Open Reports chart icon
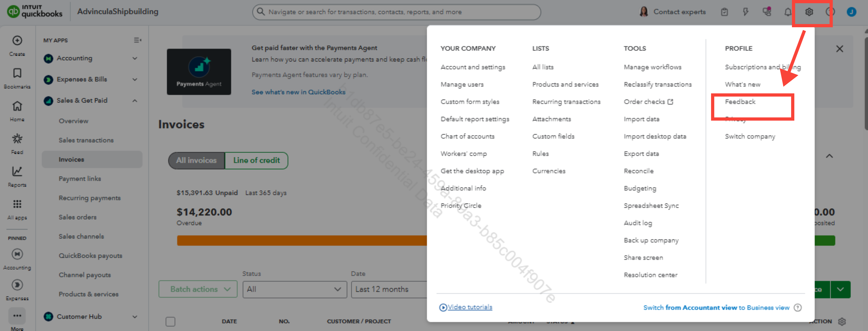 [x=17, y=171]
